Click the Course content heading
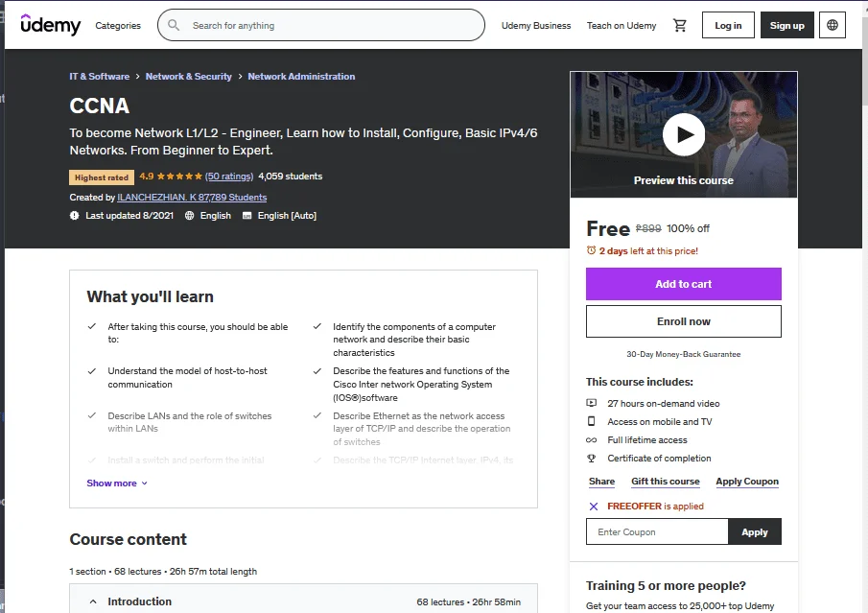The width and height of the screenshot is (868, 613). [128, 539]
